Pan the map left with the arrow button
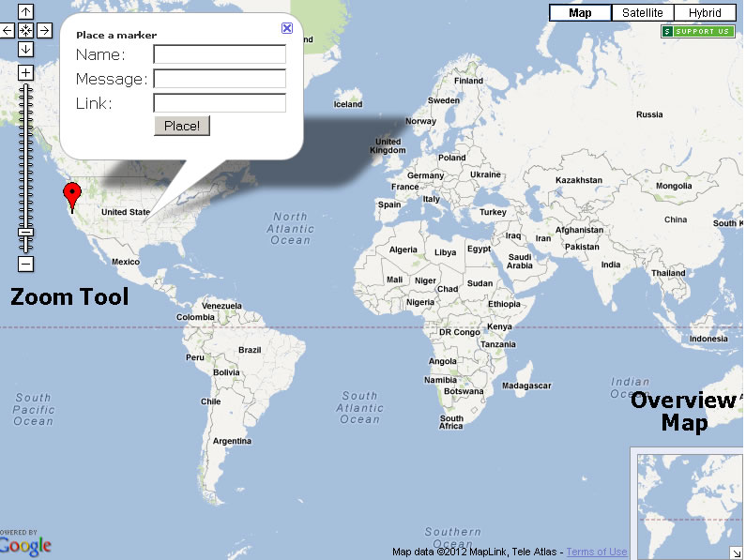The width and height of the screenshot is (746, 560). click(x=8, y=30)
